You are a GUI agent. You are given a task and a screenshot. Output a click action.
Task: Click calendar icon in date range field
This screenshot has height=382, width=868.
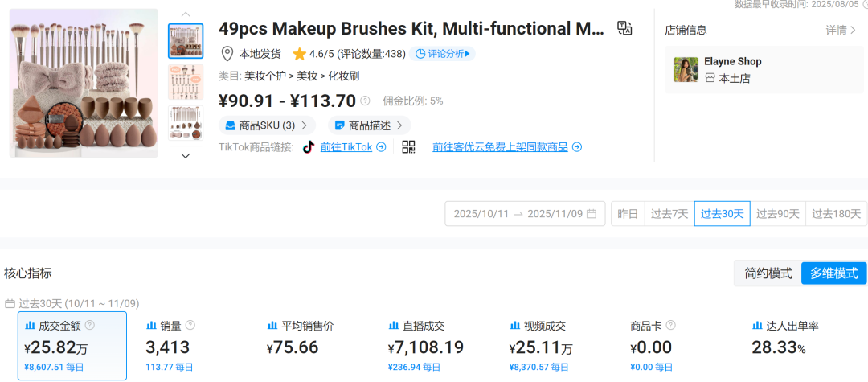pyautogui.click(x=592, y=214)
